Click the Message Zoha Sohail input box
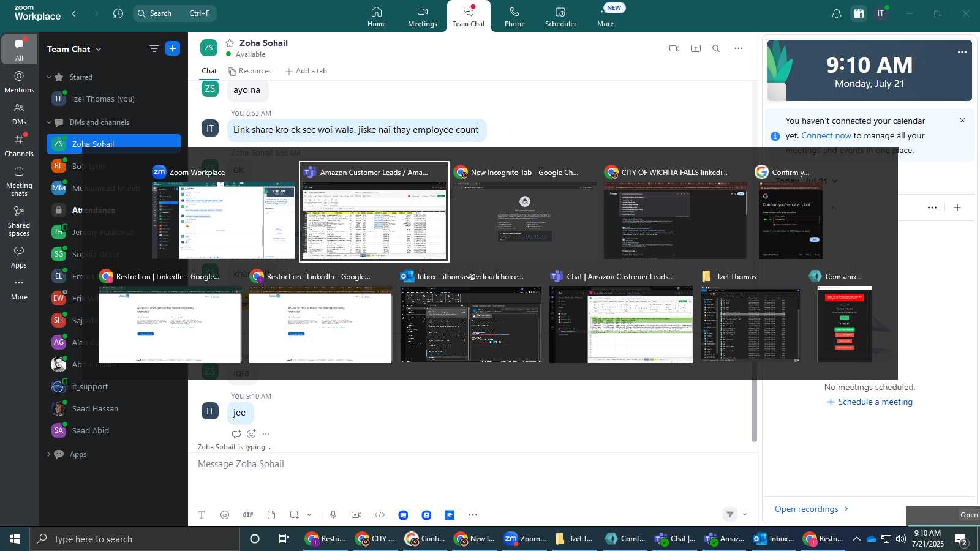This screenshot has width=980, height=551. coord(472,464)
